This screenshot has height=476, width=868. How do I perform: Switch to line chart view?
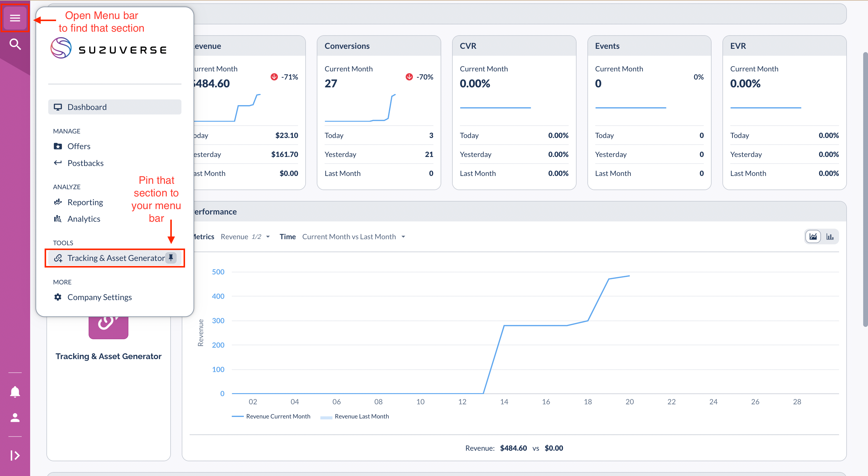point(813,236)
